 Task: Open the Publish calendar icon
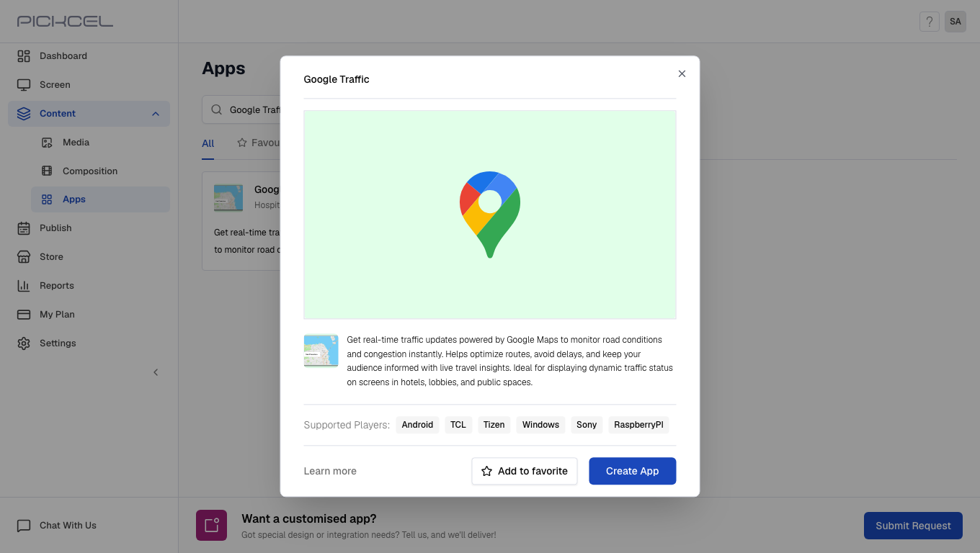[24, 228]
